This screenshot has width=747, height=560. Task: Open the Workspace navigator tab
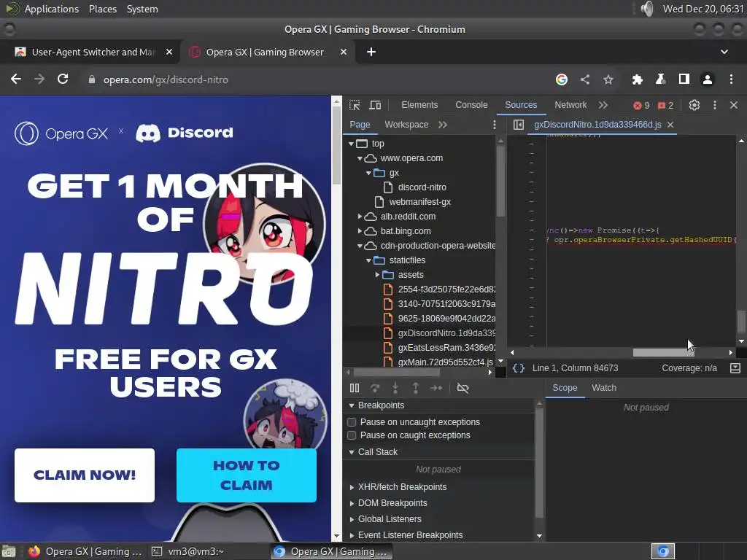(x=406, y=125)
